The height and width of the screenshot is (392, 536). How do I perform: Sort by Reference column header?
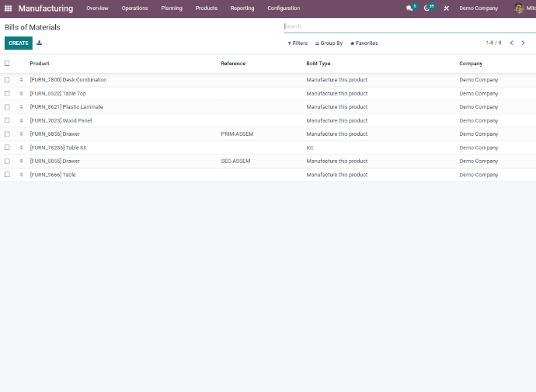pos(233,64)
